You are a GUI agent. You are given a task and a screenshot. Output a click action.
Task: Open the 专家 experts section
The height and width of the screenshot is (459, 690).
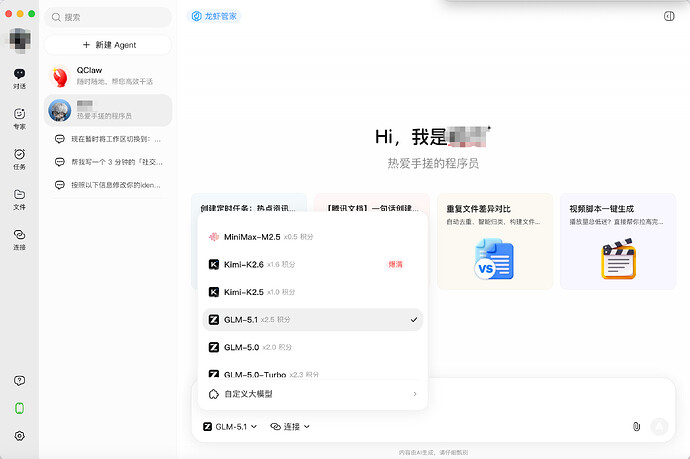pyautogui.click(x=19, y=119)
